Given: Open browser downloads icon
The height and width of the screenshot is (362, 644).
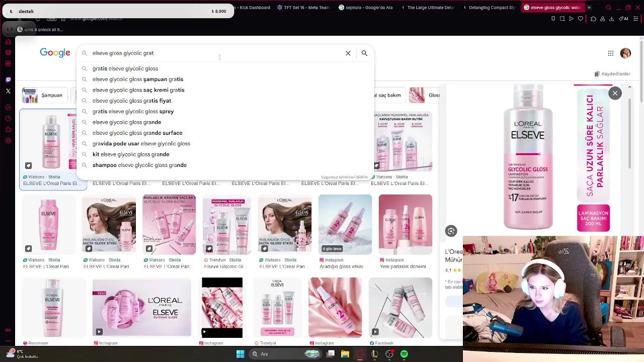Looking at the screenshot, I should [611, 19].
